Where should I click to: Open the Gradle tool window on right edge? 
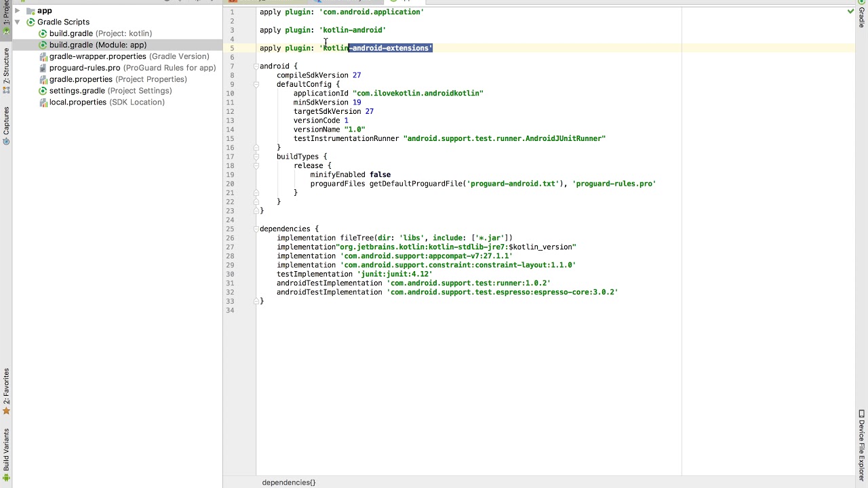[x=861, y=16]
